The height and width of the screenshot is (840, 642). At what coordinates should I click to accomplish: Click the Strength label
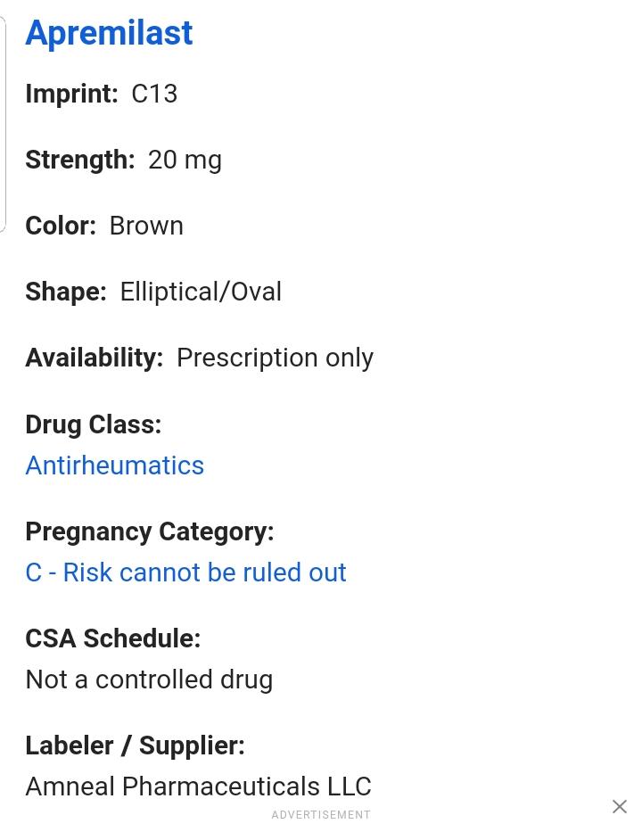coord(79,160)
